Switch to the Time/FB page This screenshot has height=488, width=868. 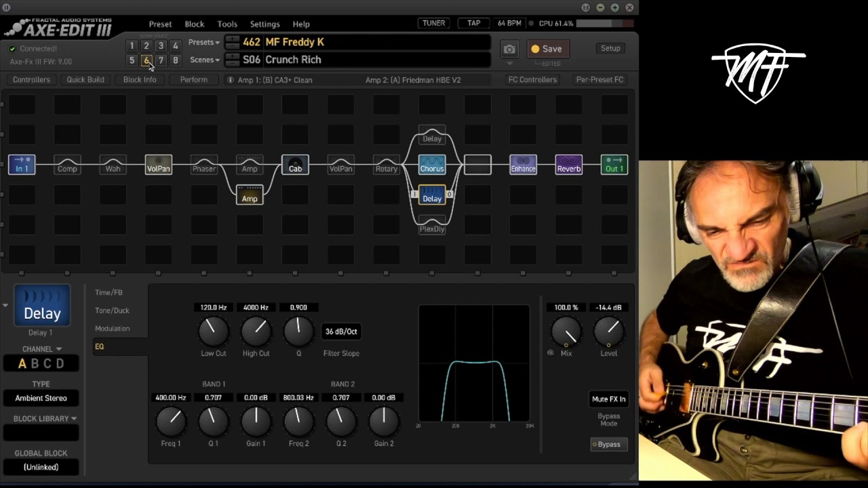tap(108, 292)
